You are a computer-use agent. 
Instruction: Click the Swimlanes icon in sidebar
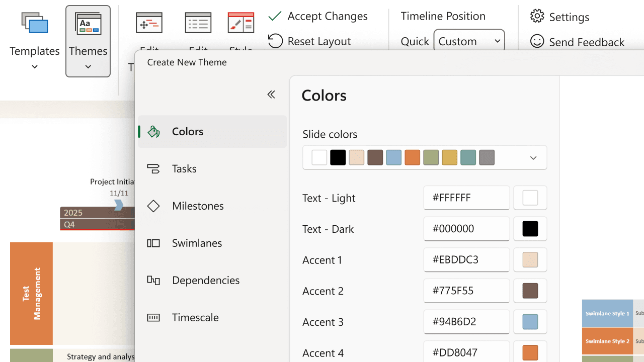click(153, 243)
